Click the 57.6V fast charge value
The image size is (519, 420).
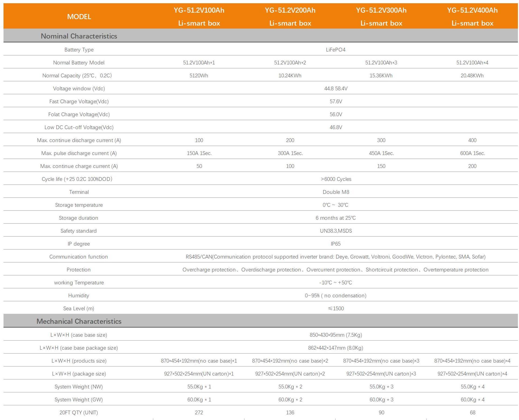[x=336, y=101]
